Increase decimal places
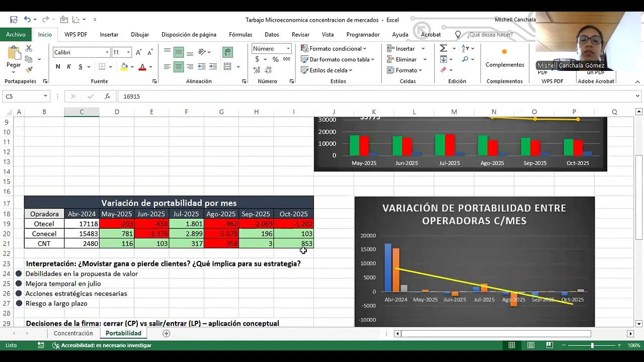 pyautogui.click(x=257, y=70)
